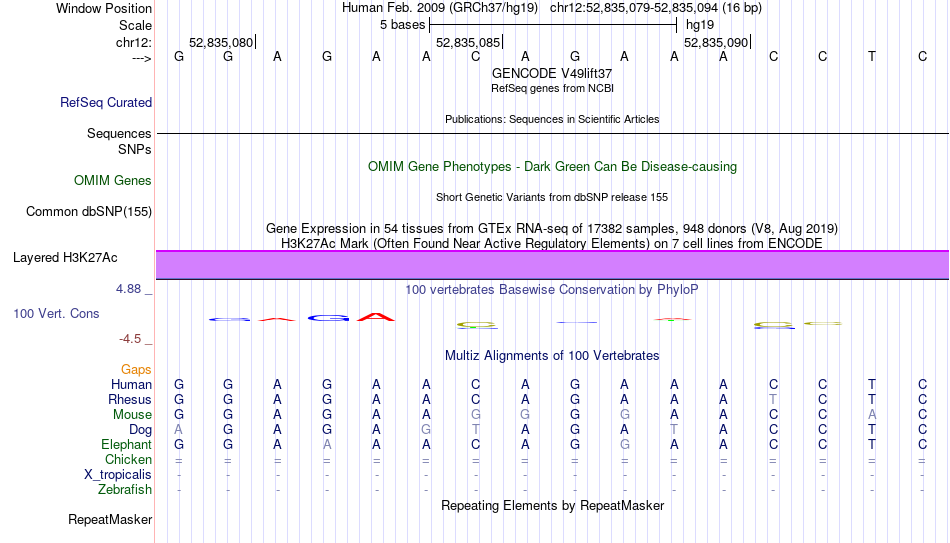Select the Human alignment row label
This screenshot has width=950, height=543.
(131, 385)
